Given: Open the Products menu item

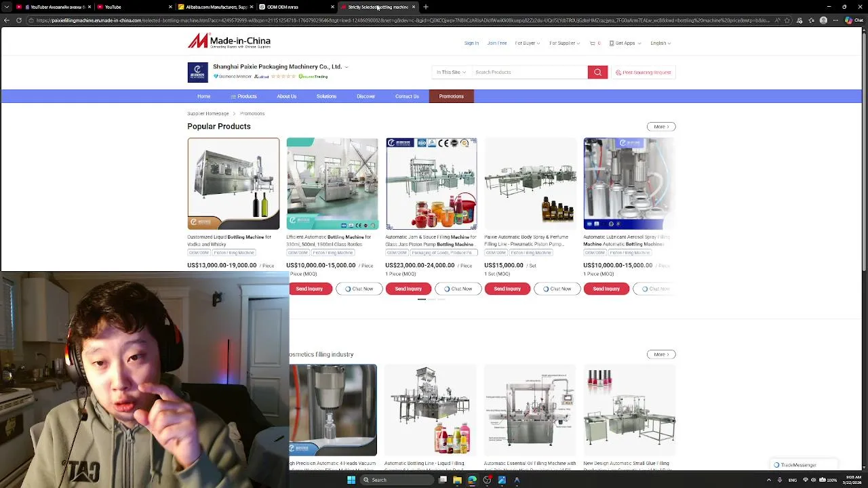Looking at the screenshot, I should 243,96.
